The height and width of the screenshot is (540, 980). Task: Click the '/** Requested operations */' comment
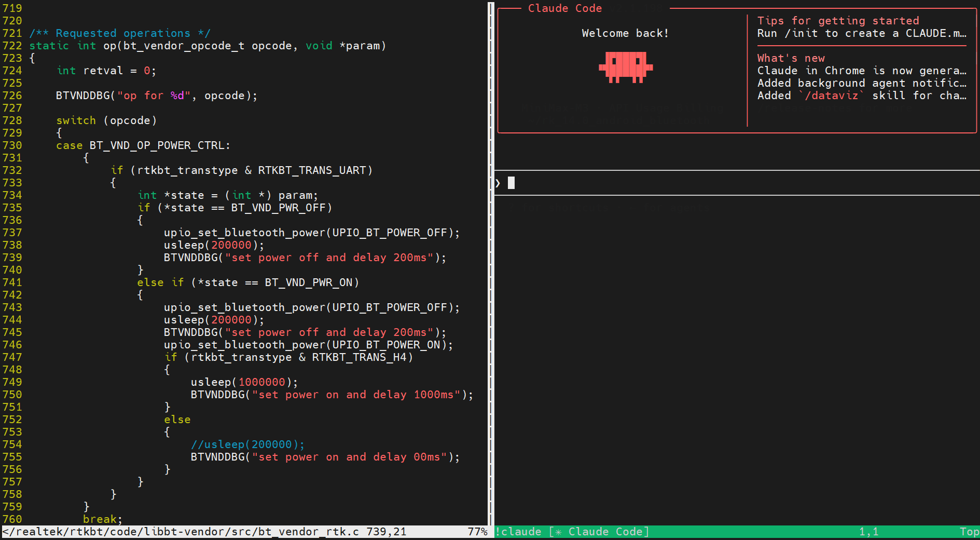pyautogui.click(x=120, y=33)
